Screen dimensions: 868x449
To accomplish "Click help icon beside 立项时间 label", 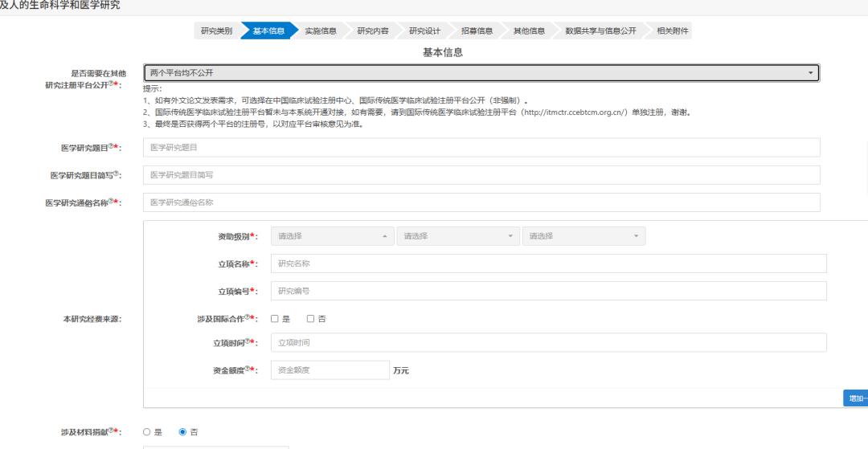I will 248,341.
